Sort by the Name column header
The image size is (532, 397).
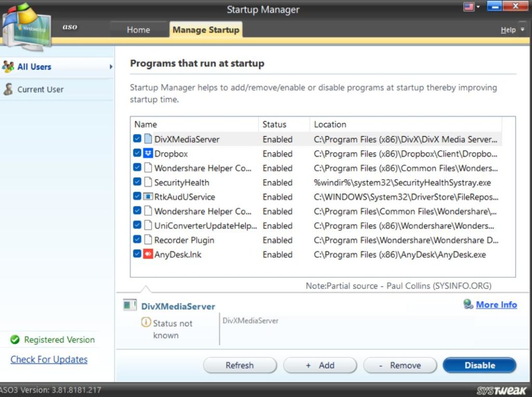click(195, 124)
